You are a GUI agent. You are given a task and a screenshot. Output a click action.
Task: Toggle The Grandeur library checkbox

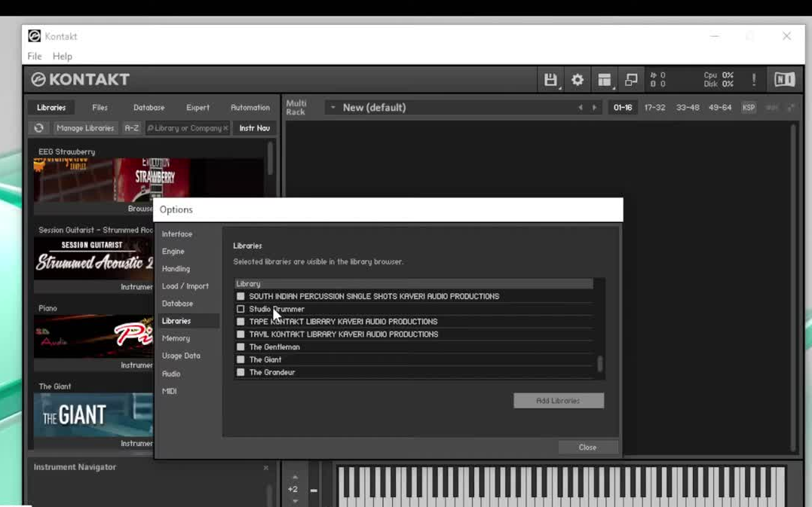pos(241,372)
